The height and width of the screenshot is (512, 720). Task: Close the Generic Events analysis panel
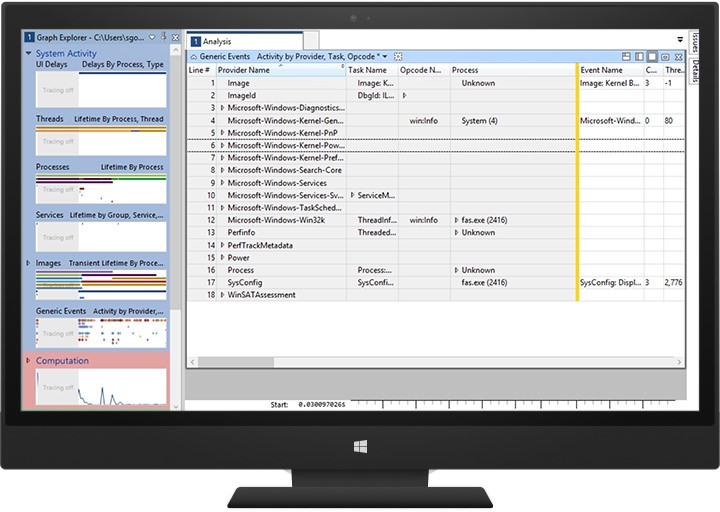click(679, 56)
